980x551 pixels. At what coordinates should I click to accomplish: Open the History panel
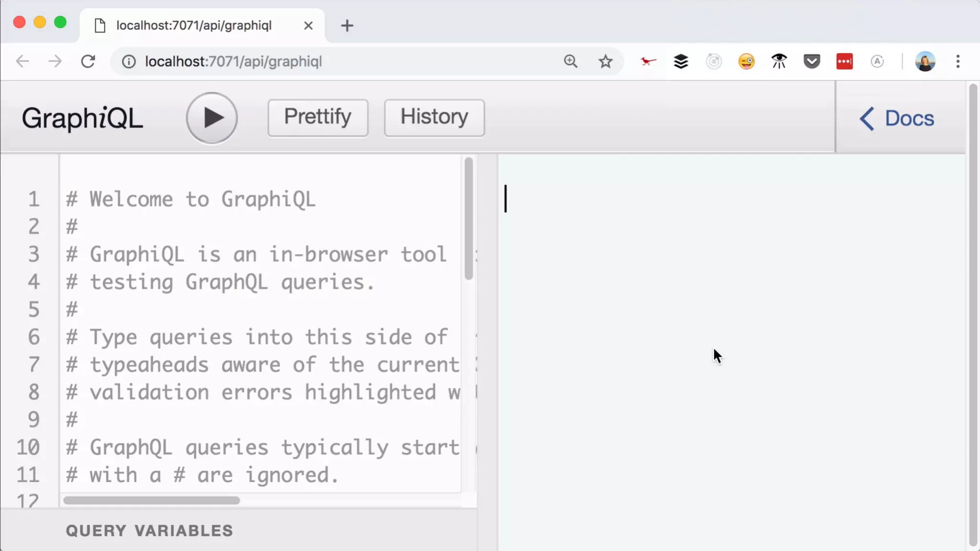(434, 118)
